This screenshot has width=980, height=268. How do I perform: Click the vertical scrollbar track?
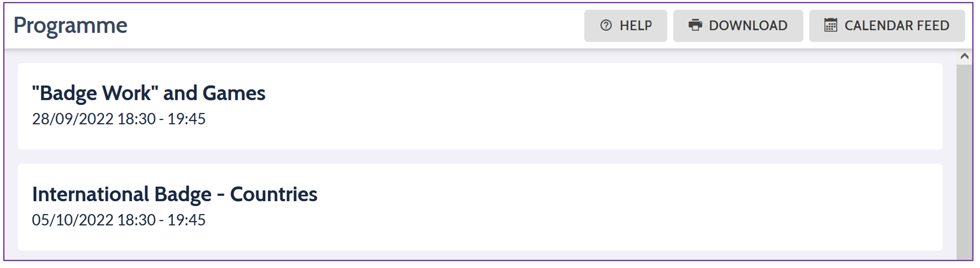coord(964,164)
